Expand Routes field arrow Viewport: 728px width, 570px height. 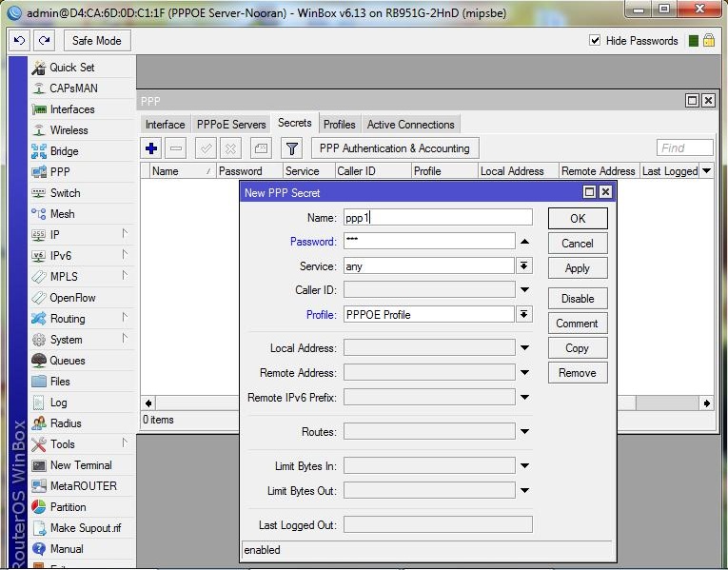524,432
